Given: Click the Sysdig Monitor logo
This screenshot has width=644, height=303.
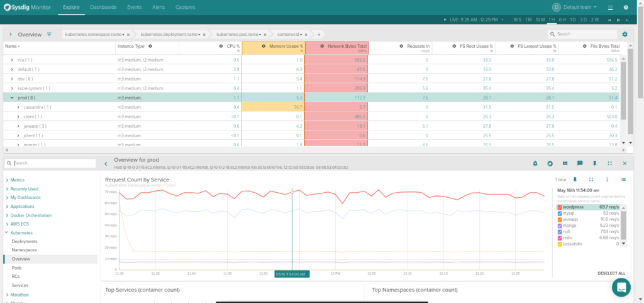Looking at the screenshot, I should tap(28, 7).
